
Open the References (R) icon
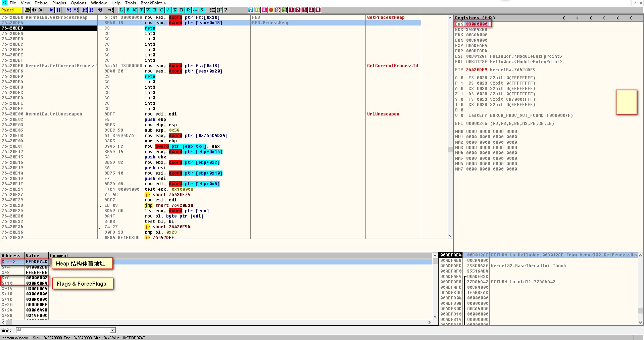click(x=189, y=10)
